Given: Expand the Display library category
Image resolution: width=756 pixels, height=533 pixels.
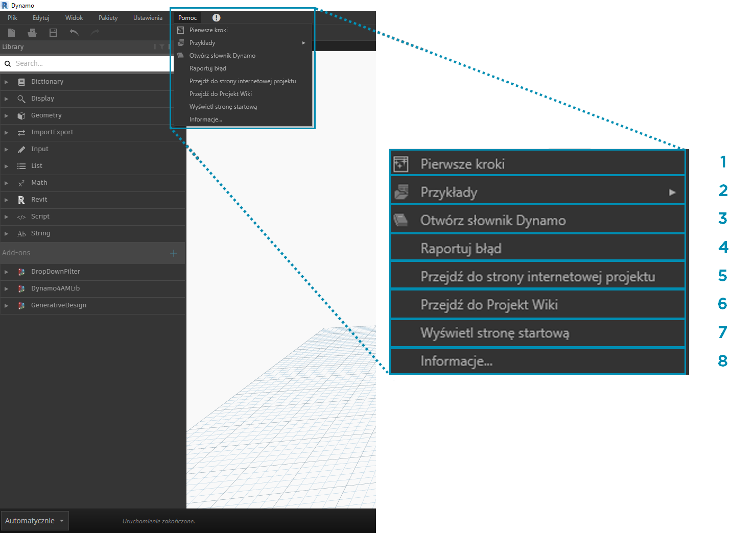Looking at the screenshot, I should 6,99.
